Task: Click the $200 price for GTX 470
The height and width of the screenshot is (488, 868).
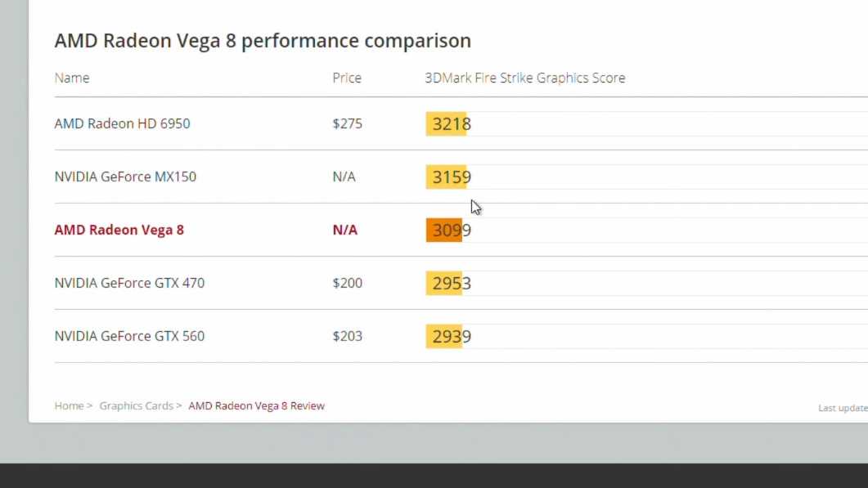Action: click(x=347, y=283)
